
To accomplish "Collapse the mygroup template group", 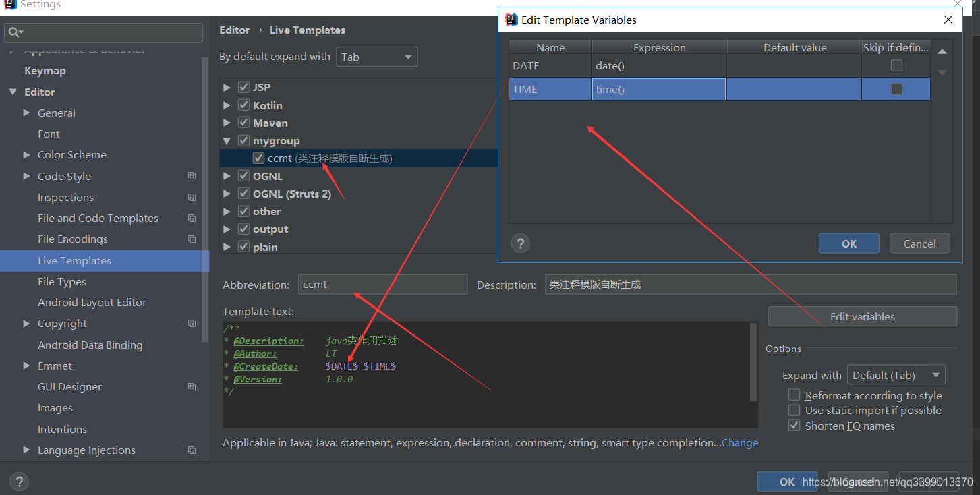I will click(227, 141).
